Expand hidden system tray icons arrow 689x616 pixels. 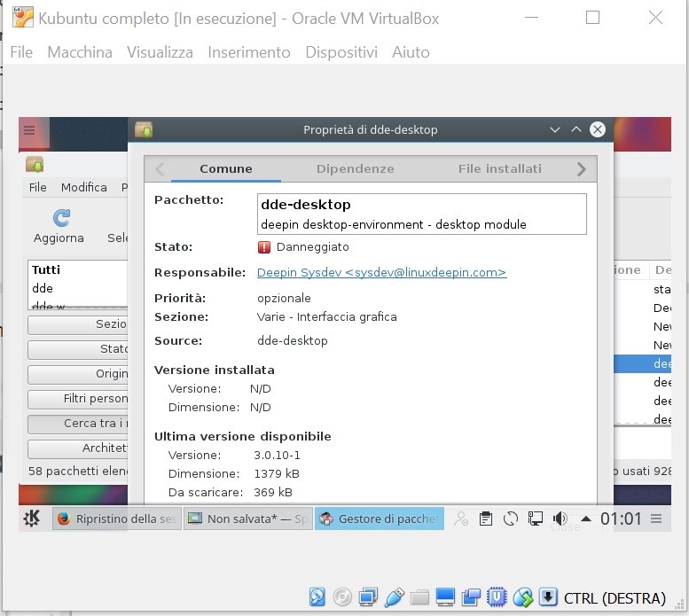[x=585, y=519]
